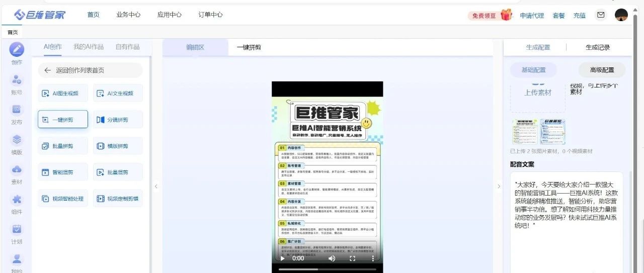Select the second uploaded image thumbnail
This screenshot has width=644, height=273.
point(552,132)
